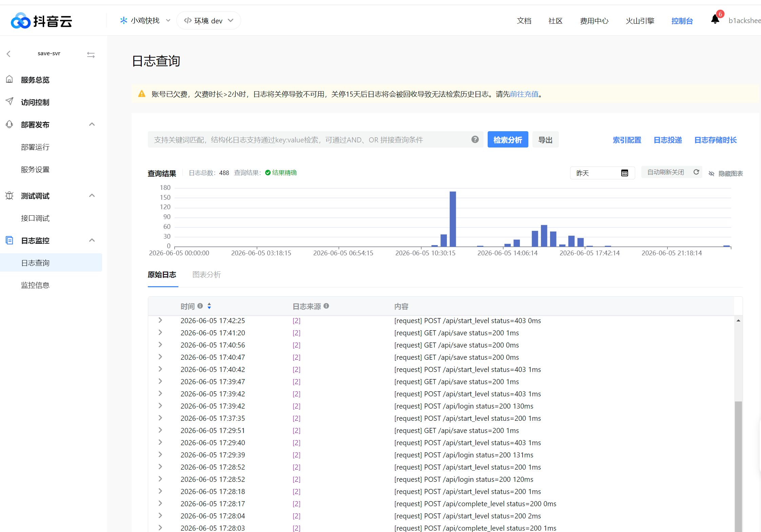Click the refresh icon beside 自动刷新关闭
The image size is (761, 532).
(696, 172)
